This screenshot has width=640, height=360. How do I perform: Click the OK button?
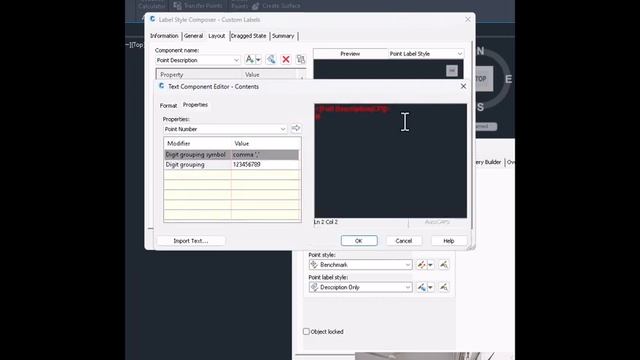point(359,241)
